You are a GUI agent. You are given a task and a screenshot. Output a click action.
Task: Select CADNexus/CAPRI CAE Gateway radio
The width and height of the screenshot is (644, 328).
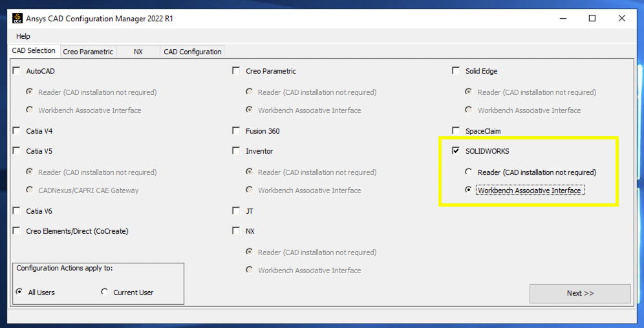pyautogui.click(x=29, y=190)
